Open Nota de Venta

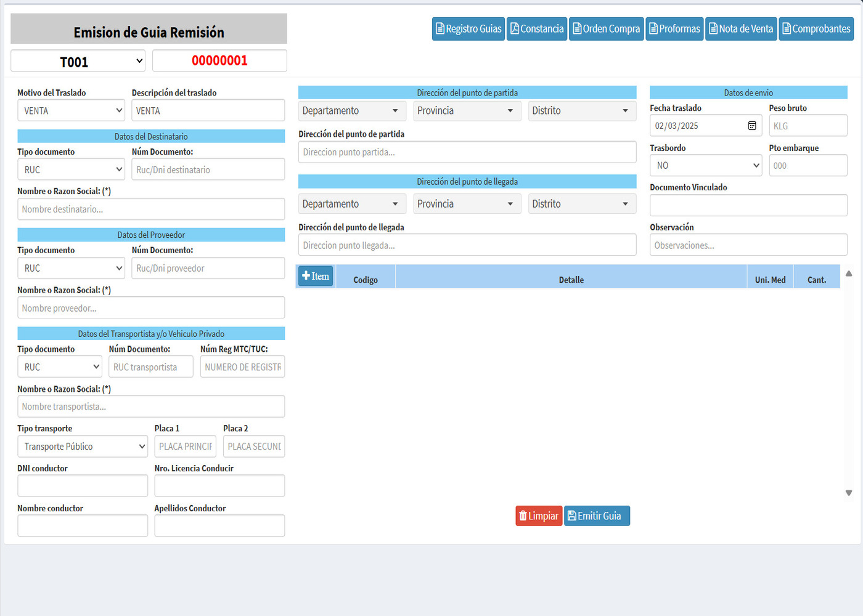741,29
